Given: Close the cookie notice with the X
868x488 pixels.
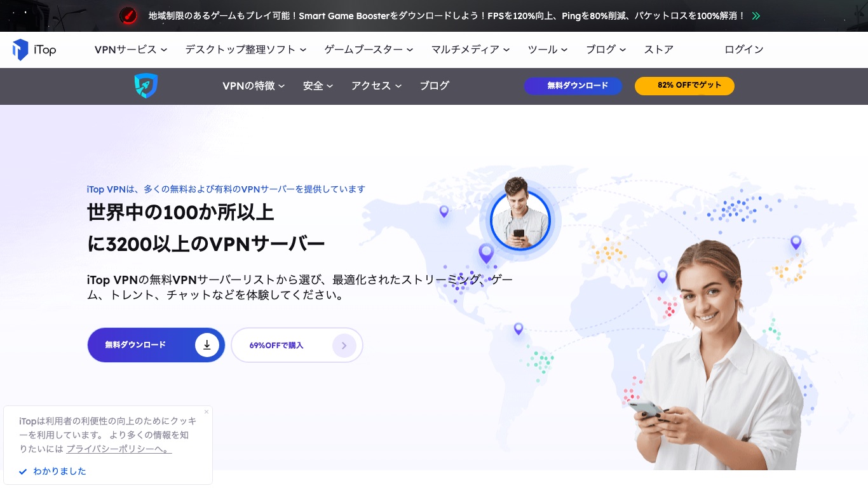Looking at the screenshot, I should click(x=206, y=412).
